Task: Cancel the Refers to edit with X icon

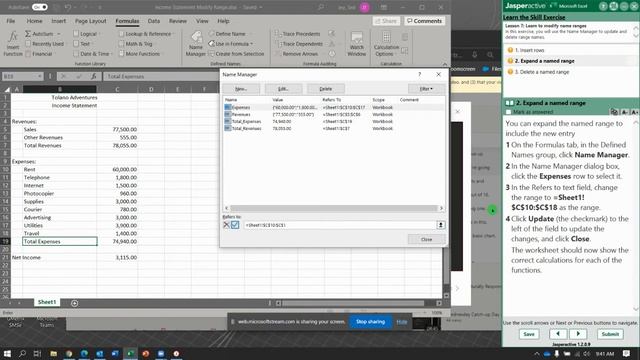Action: pyautogui.click(x=226, y=225)
